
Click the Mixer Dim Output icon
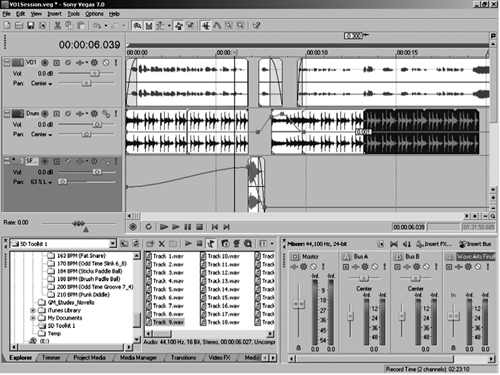click(407, 244)
